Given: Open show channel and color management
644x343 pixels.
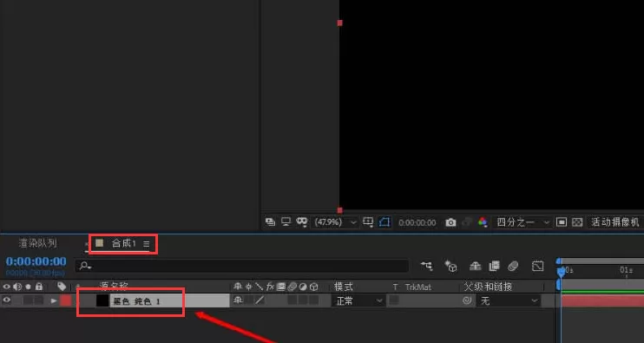Looking at the screenshot, I should 483,222.
